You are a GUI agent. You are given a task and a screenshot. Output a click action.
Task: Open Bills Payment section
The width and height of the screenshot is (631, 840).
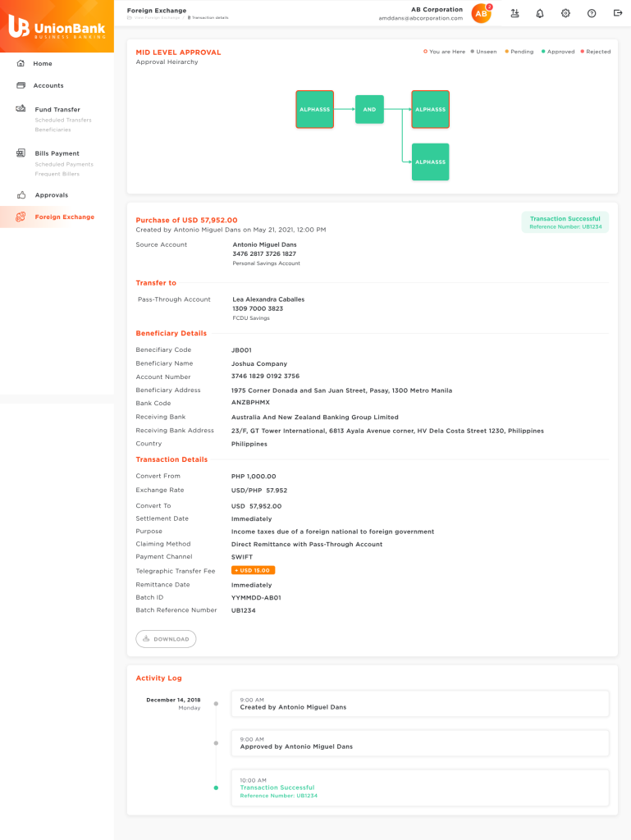(x=57, y=153)
